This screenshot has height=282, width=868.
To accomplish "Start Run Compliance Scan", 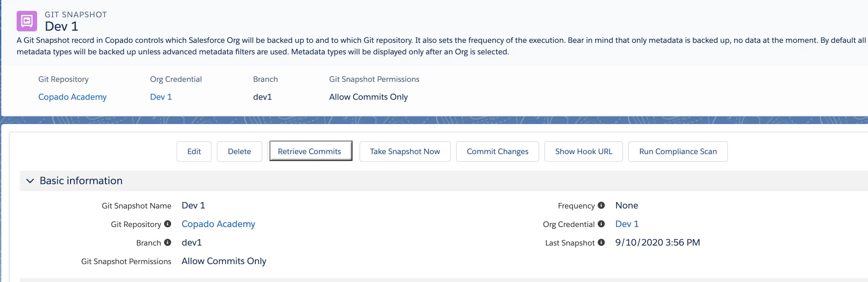I will (x=678, y=151).
